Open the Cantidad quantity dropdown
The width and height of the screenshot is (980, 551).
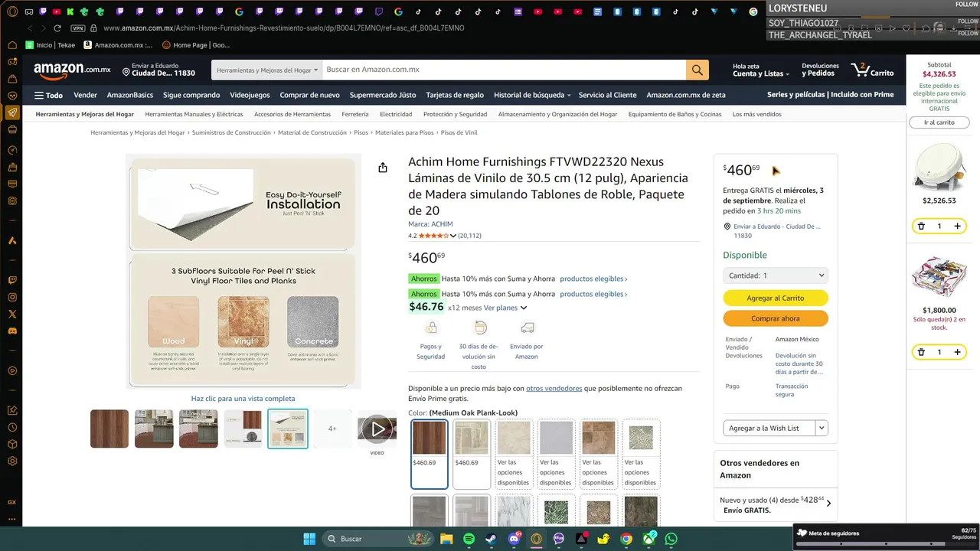point(776,275)
